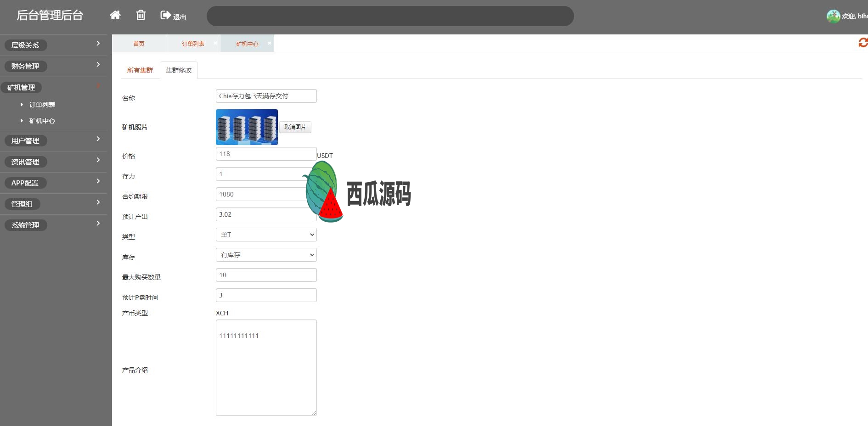Click the 名称 input field
This screenshot has width=868, height=426.
(266, 96)
